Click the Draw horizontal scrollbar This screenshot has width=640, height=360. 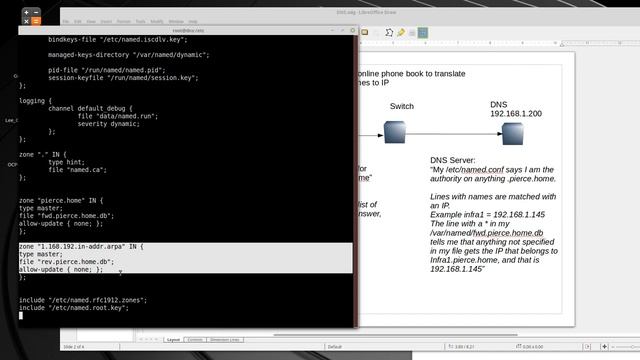[395, 335]
